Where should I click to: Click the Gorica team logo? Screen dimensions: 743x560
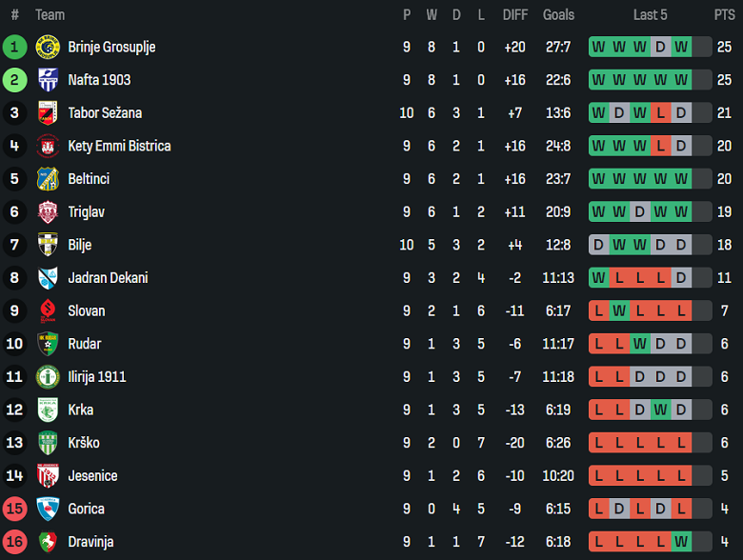point(48,509)
